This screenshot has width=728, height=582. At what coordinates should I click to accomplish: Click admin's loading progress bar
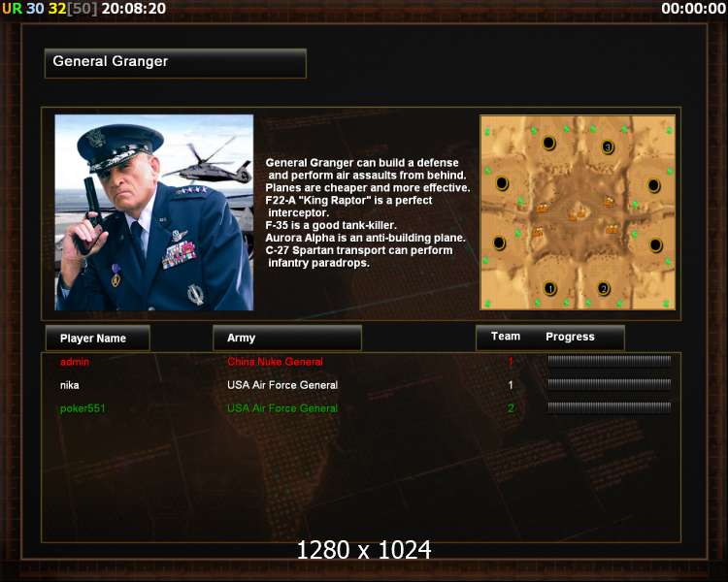(610, 361)
